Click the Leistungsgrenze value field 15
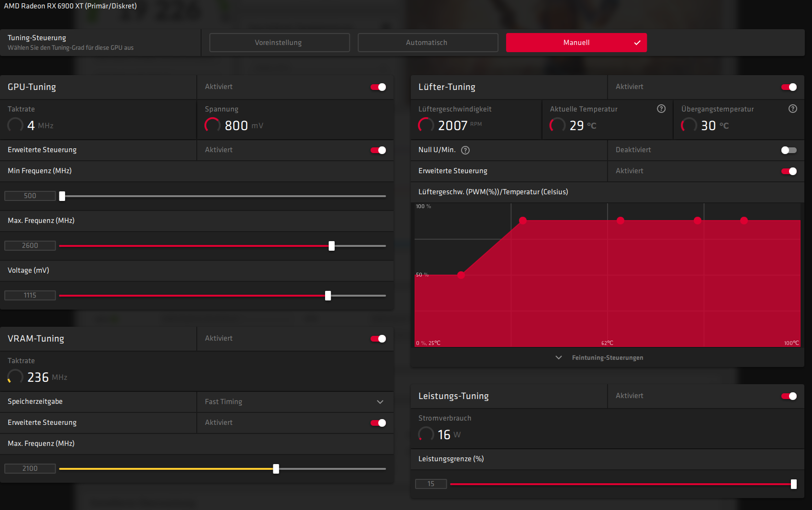The width and height of the screenshot is (812, 510). pos(431,484)
